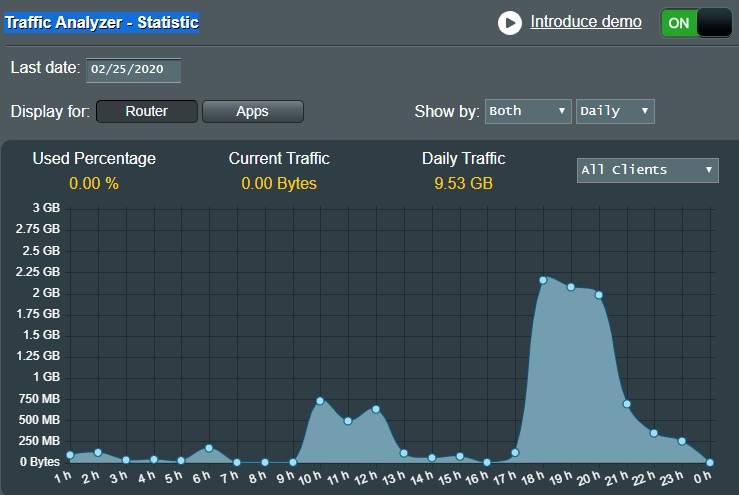The image size is (739, 495).
Task: Select the 6h data point on chart
Action: point(209,448)
